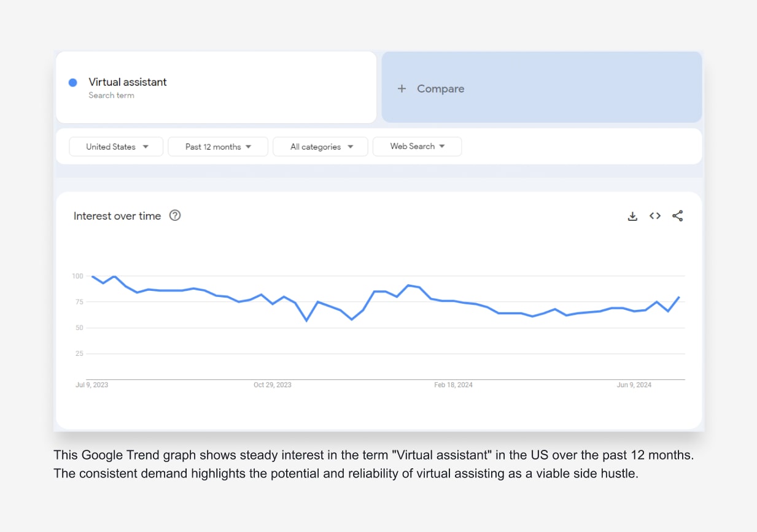Click the Oct 29, 2023 axis label
757x532 pixels.
273,385
